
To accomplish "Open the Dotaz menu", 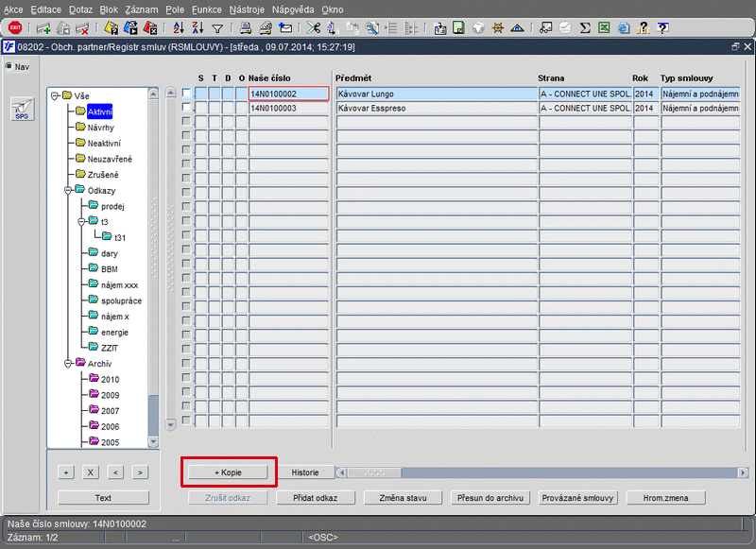I will [x=80, y=9].
